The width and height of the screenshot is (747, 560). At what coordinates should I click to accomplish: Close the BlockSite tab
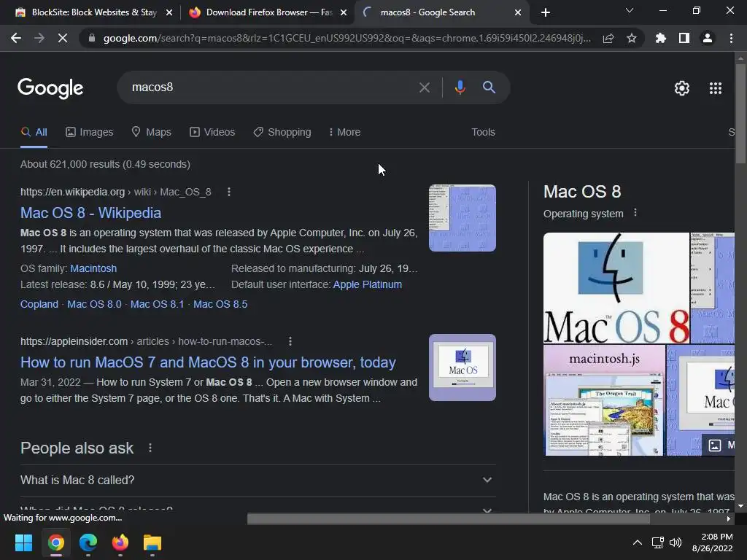[x=169, y=12]
